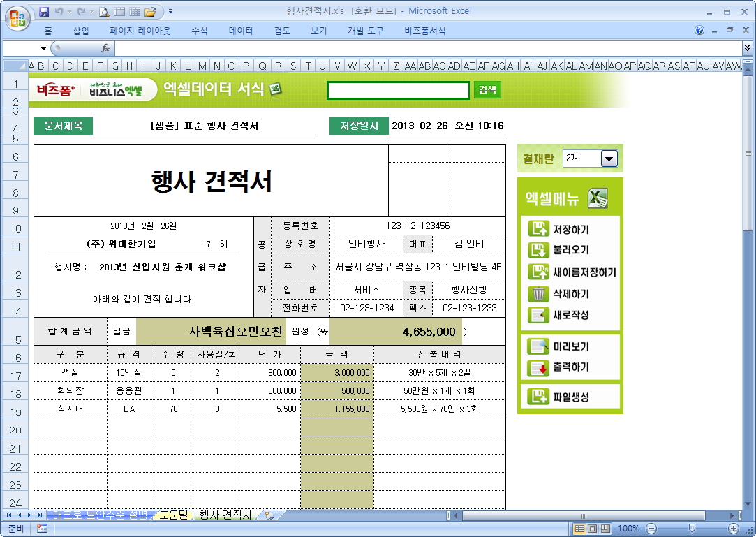This screenshot has height=537, width=756.
Task: Open the 수식 ribbon tab
Action: click(x=199, y=31)
